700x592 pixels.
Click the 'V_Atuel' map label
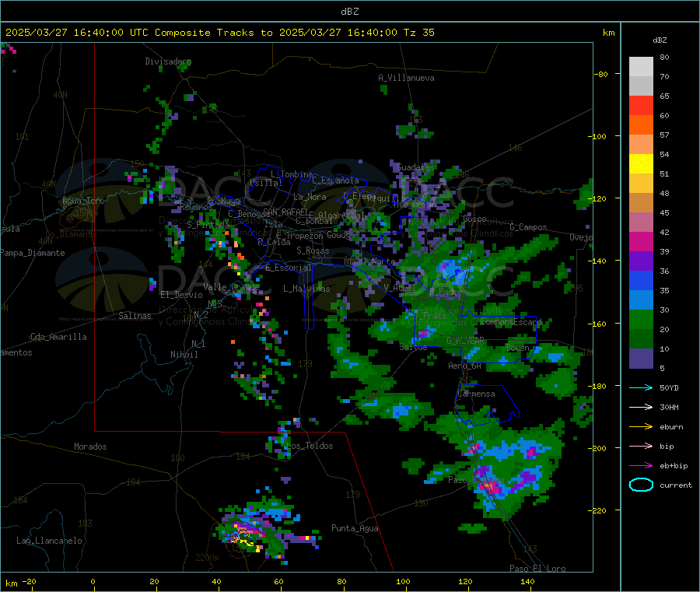[400, 288]
